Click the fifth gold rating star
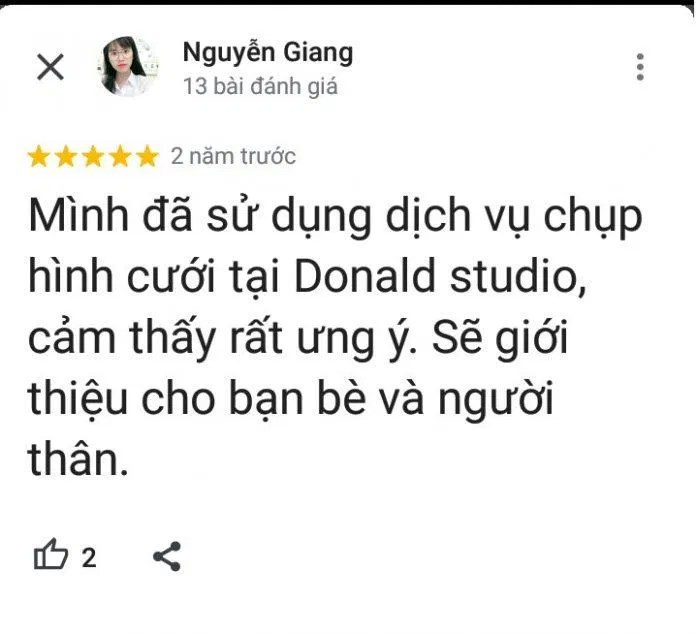Viewport: 696px width, 634px height. [x=147, y=156]
